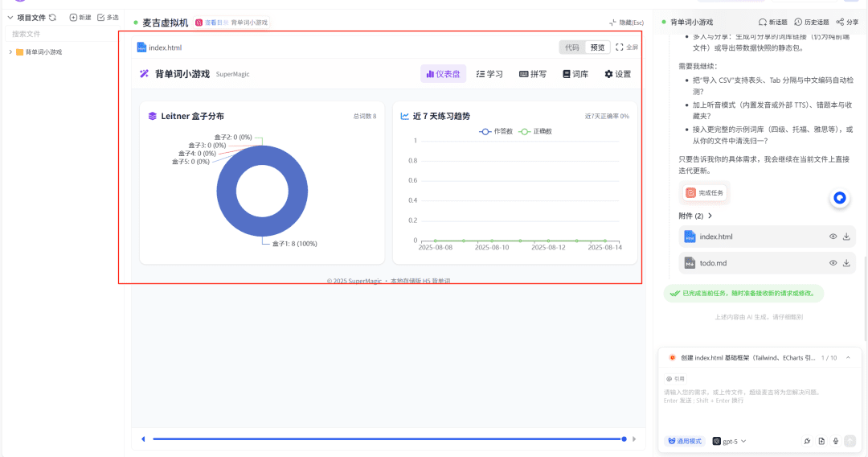Collapse the task progress panel chevron
This screenshot has height=457, width=868.
(x=850, y=357)
